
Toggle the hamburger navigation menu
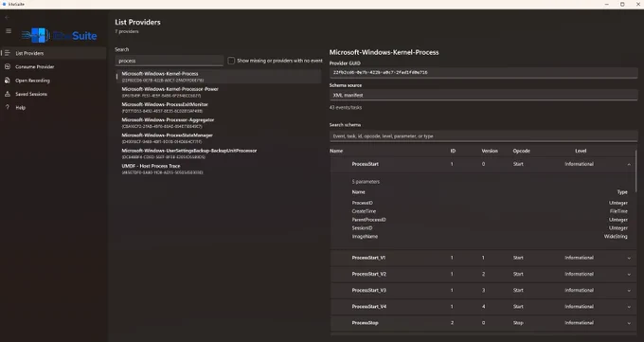click(x=9, y=31)
